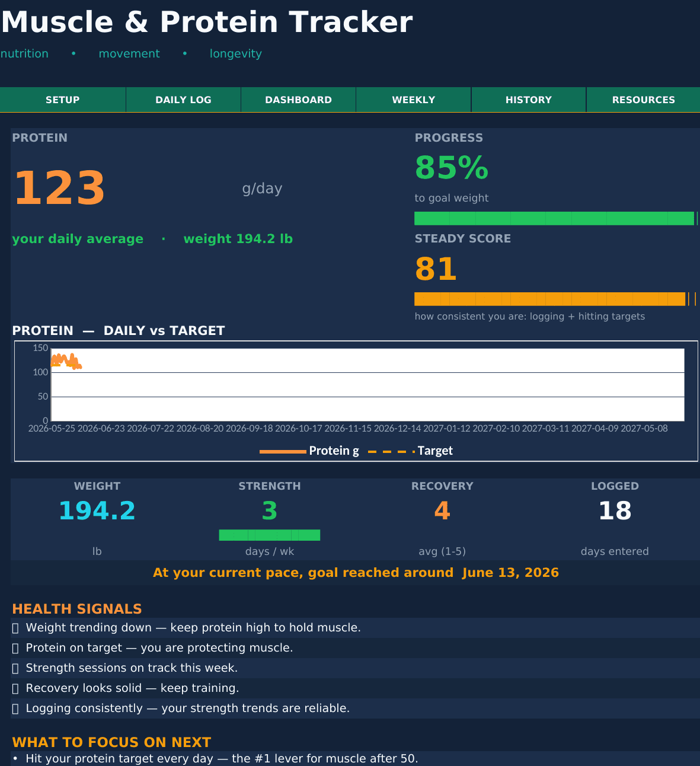Click the Protein g legend entry
Viewport: 700px width, 766px height.
point(309,451)
